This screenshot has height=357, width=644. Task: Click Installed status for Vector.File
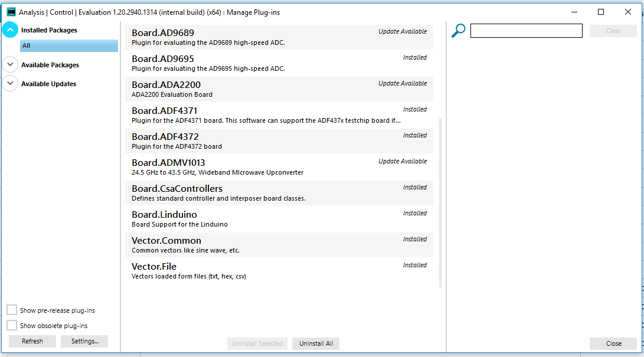point(415,265)
